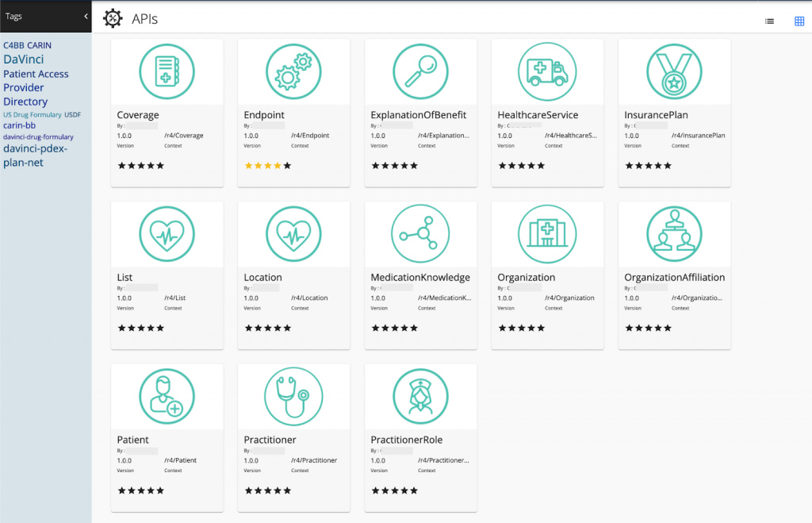
Task: Open the Endpoint gears icon
Action: [x=293, y=71]
